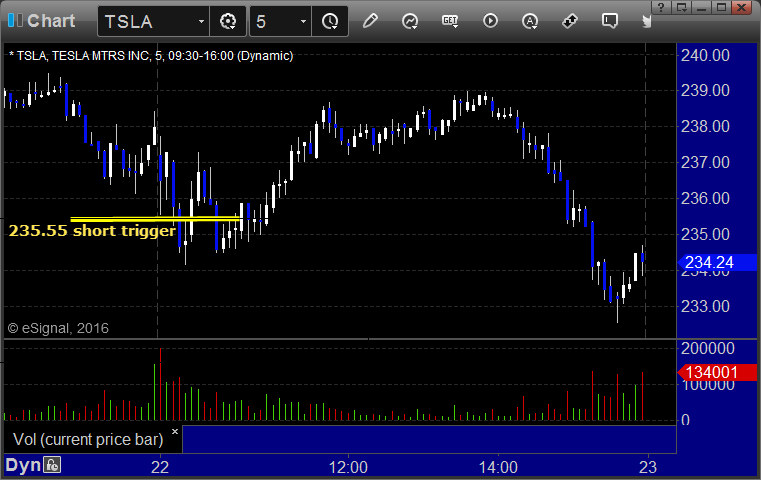The height and width of the screenshot is (480, 761).
Task: Click the 12:00 time axis label
Action: (348, 467)
